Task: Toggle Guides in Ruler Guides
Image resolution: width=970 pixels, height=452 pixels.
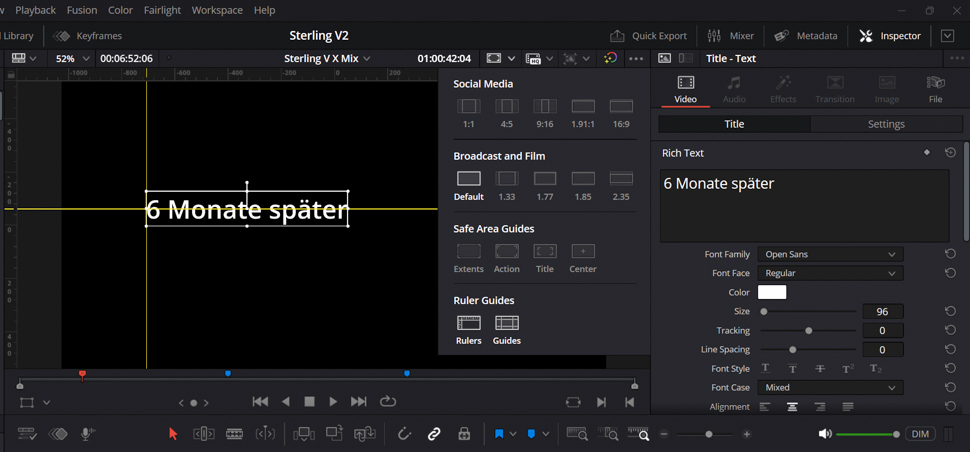Action: pyautogui.click(x=507, y=323)
